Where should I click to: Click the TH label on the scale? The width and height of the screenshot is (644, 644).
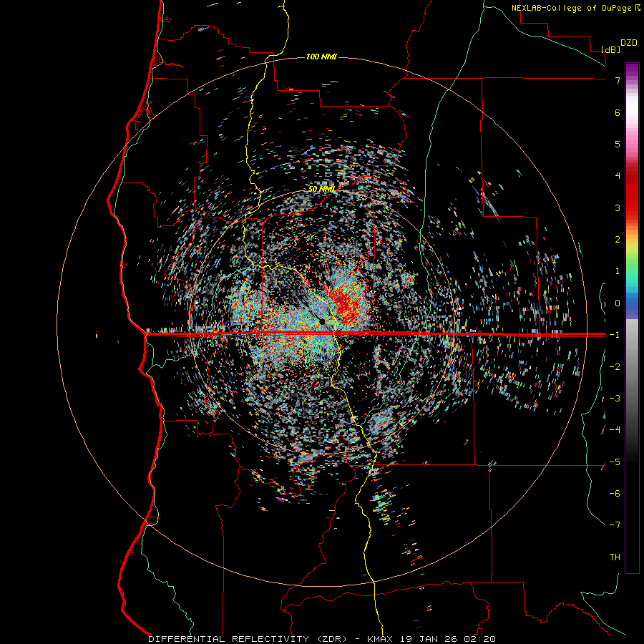click(615, 557)
